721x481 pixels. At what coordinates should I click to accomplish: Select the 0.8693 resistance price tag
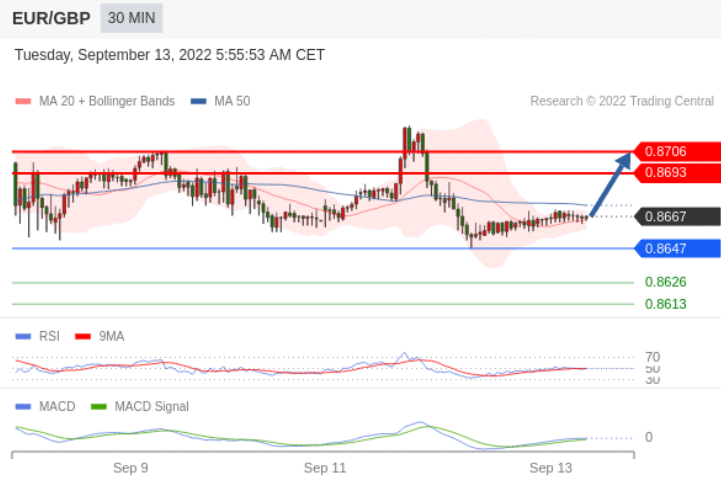point(677,173)
